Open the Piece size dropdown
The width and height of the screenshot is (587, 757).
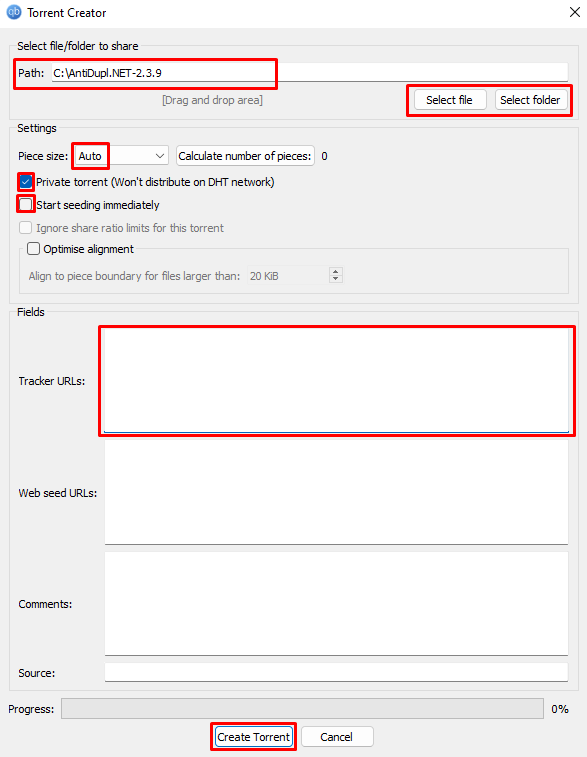122,156
